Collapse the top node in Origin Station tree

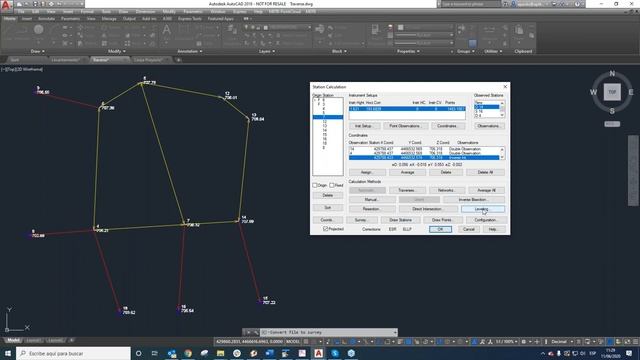pos(315,100)
